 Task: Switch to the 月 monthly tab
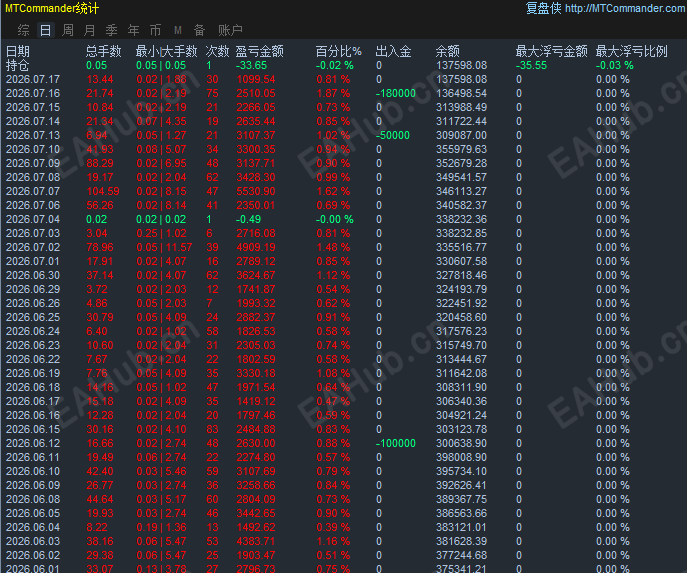[x=89, y=30]
